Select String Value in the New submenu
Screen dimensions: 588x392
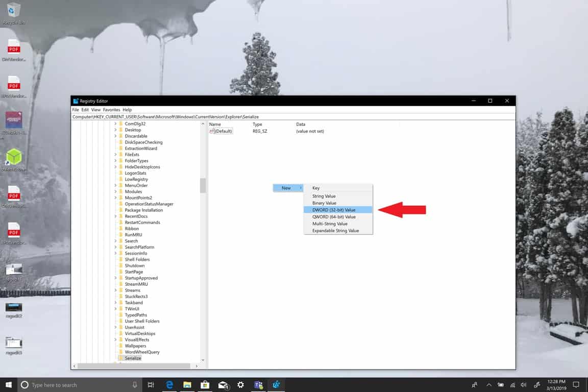coord(324,196)
